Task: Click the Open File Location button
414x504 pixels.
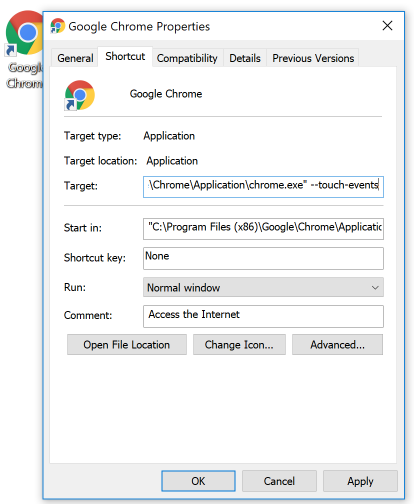Action: [x=127, y=345]
